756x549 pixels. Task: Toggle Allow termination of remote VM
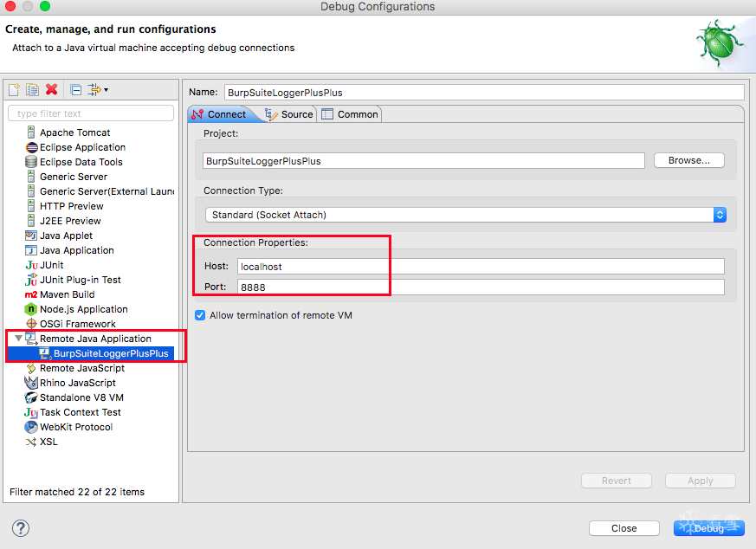[x=200, y=315]
